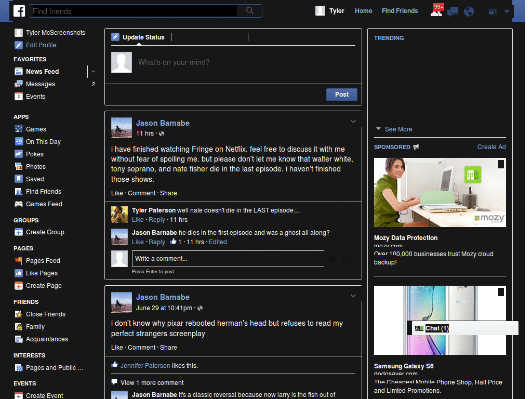Click Reply on Tyler Paterson's comment
This screenshot has height=399, width=532.
coord(157,220)
